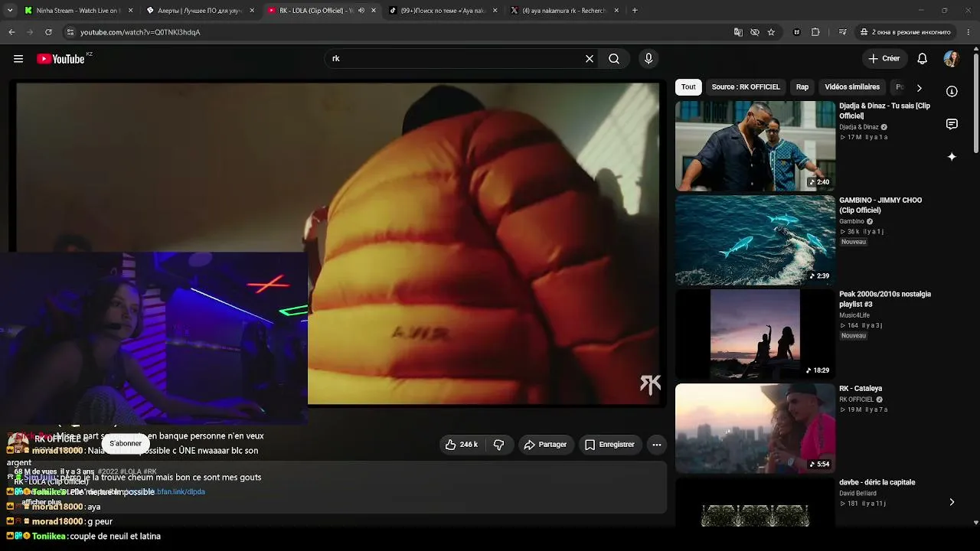Share the video via Partager
This screenshot has width=980, height=551.
(x=545, y=445)
